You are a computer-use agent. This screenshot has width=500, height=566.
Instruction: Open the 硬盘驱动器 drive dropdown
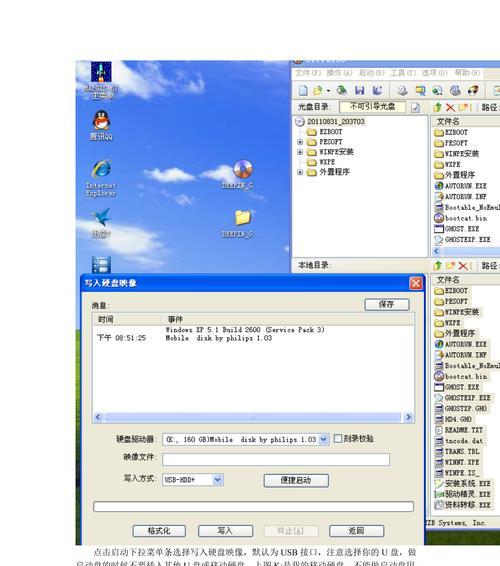[323, 439]
